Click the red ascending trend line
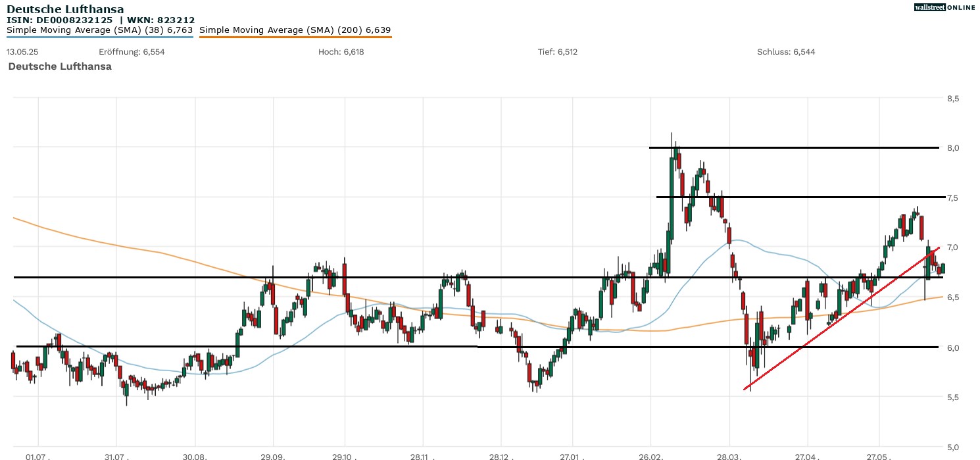The width and height of the screenshot is (980, 460). click(842, 319)
